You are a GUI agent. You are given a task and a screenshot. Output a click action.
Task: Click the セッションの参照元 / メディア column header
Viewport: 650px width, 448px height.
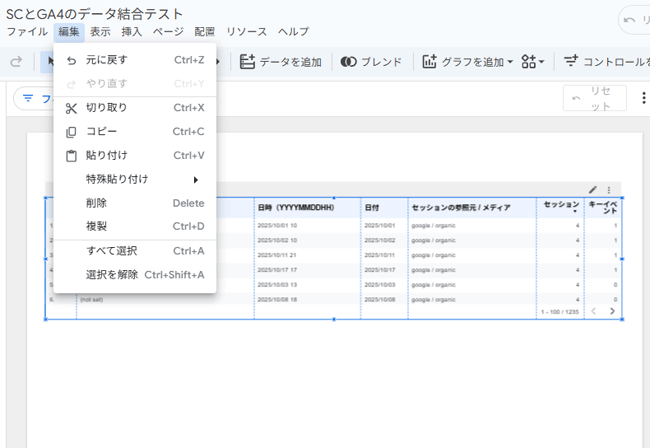pos(461,207)
